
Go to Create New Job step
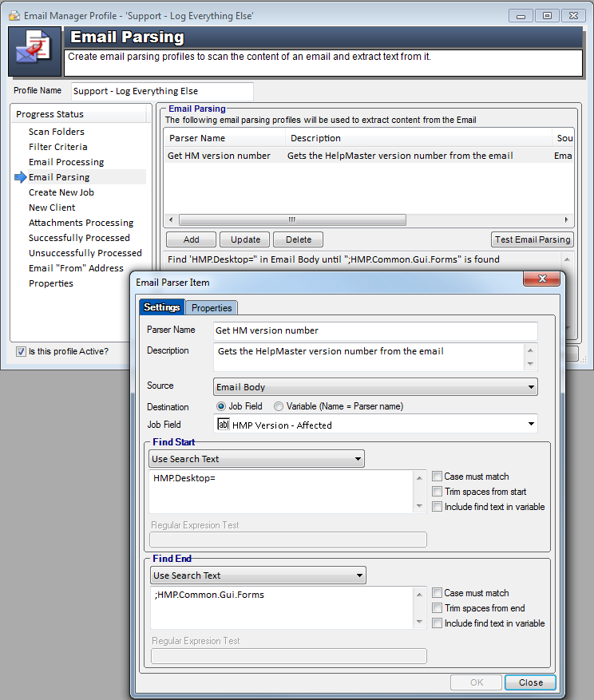[x=61, y=192]
